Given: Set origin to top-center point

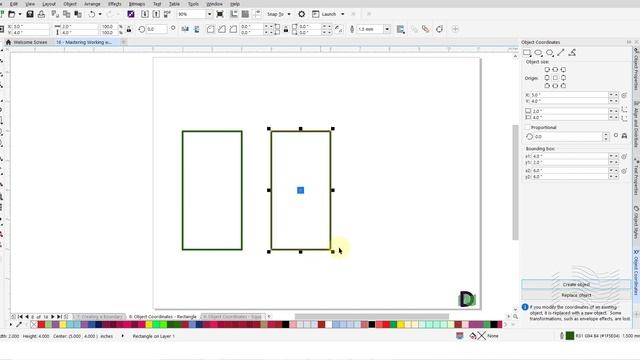Looking at the screenshot, I should tap(555, 70).
